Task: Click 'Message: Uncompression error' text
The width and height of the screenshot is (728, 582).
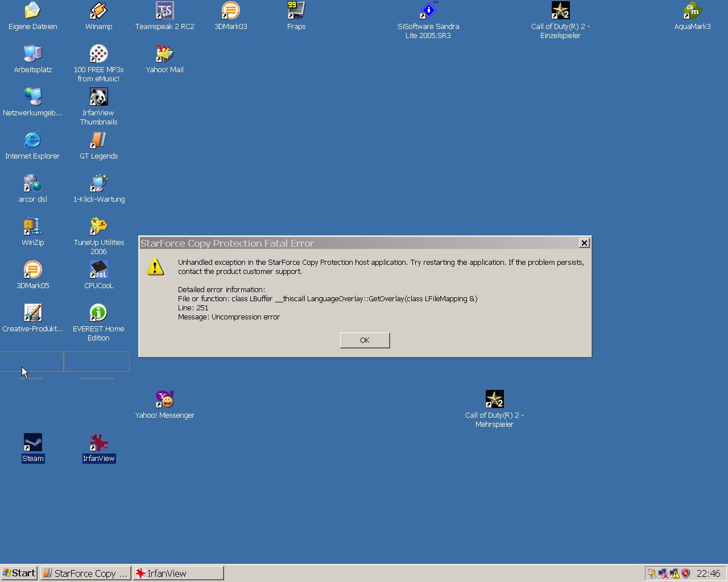Action: point(229,317)
